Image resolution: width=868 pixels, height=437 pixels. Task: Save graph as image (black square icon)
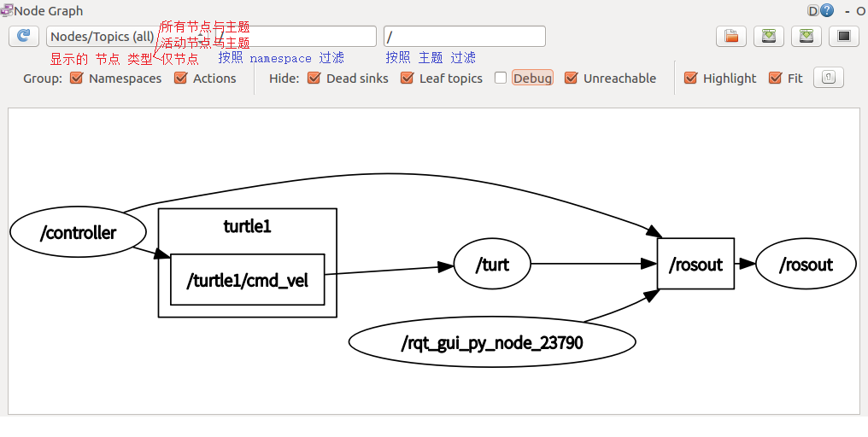click(843, 37)
